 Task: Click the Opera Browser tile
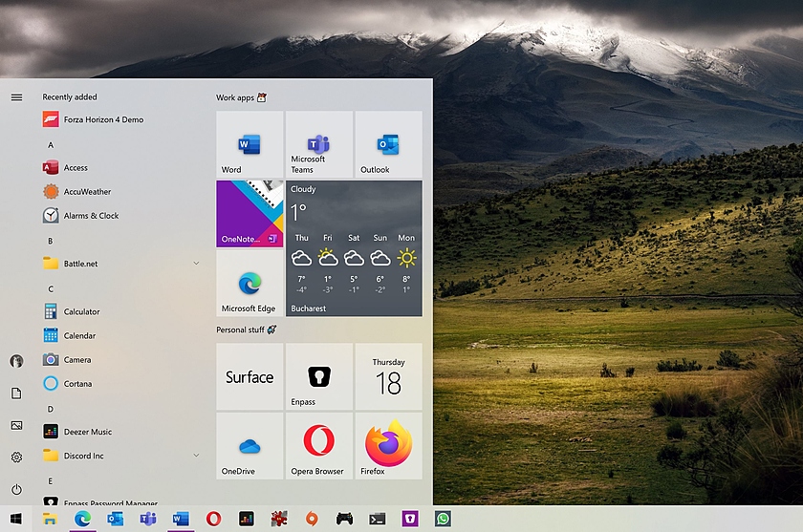(x=318, y=446)
